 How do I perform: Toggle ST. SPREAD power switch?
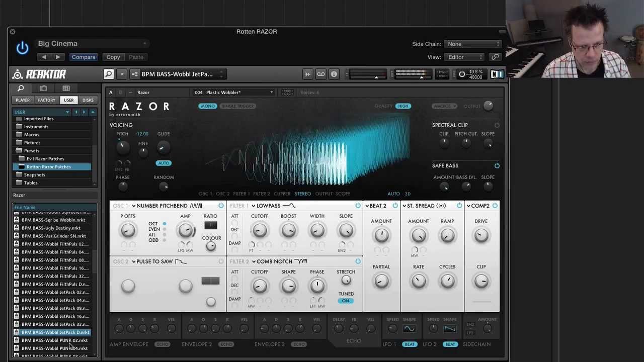click(x=459, y=206)
